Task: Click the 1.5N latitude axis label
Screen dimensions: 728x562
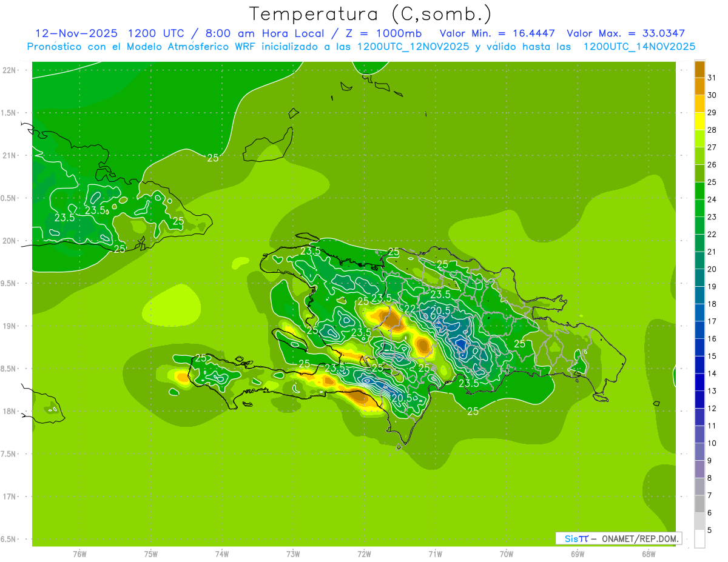Action: tap(8, 113)
